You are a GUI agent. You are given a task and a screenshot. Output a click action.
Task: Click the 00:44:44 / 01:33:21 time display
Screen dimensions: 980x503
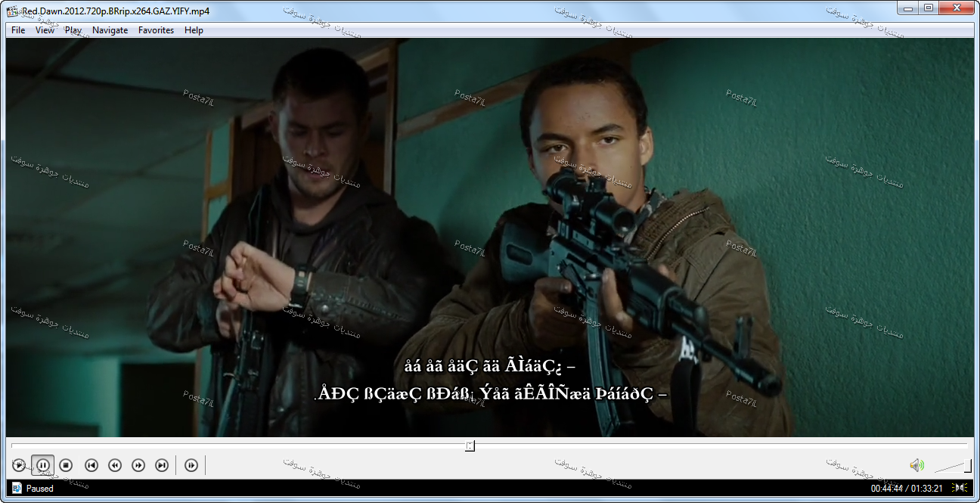[x=908, y=489]
